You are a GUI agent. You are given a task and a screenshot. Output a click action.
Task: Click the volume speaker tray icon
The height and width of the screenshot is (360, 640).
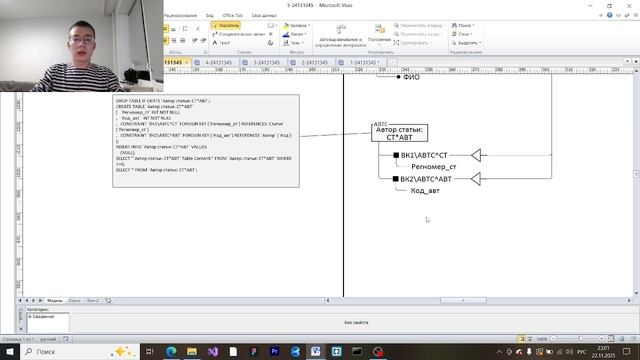(569, 352)
